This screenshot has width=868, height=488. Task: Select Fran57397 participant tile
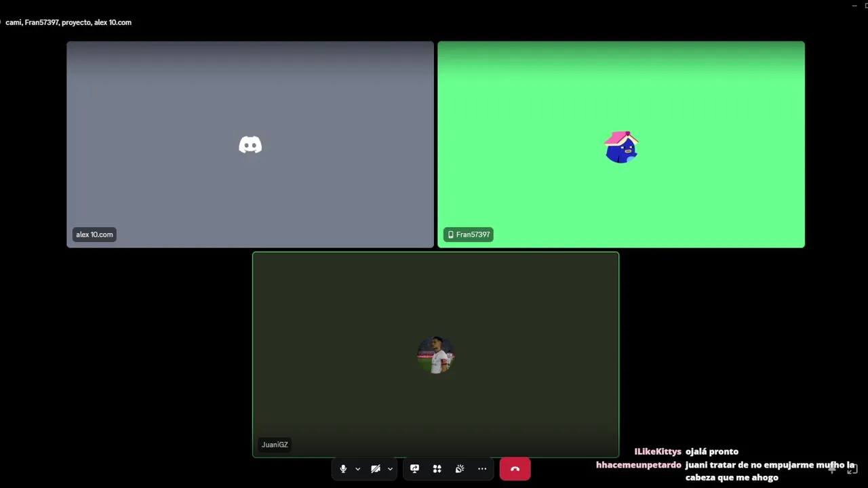(x=621, y=144)
